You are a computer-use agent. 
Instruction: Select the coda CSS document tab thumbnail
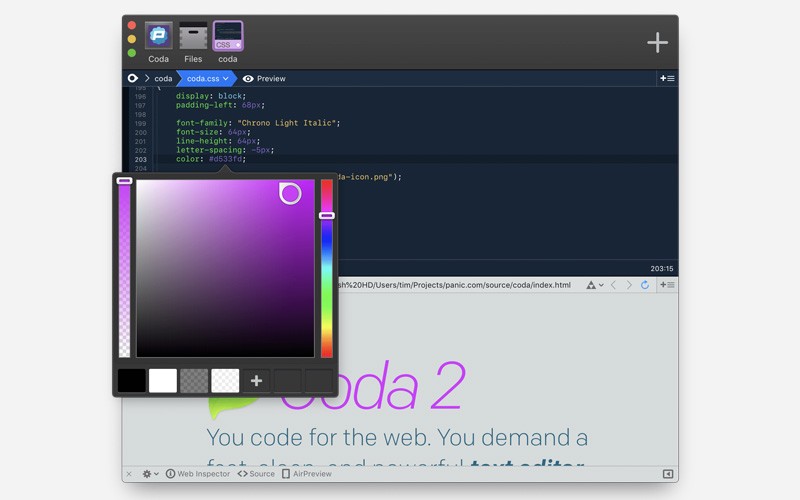coord(228,36)
